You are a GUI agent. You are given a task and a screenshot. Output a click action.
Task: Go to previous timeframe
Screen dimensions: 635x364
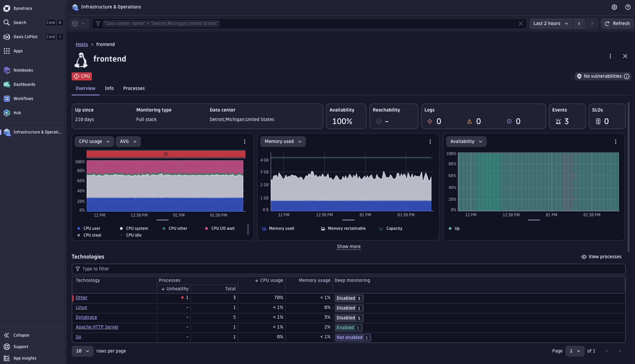[x=579, y=24]
